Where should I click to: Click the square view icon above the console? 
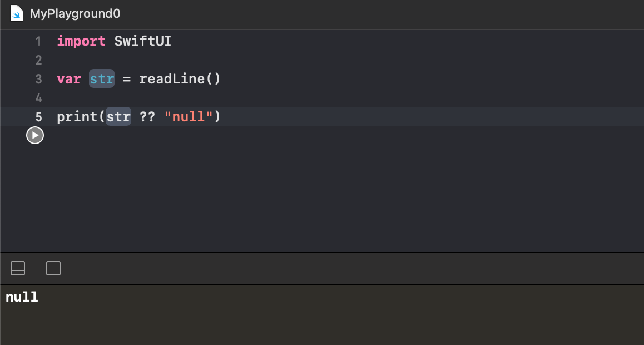click(53, 269)
